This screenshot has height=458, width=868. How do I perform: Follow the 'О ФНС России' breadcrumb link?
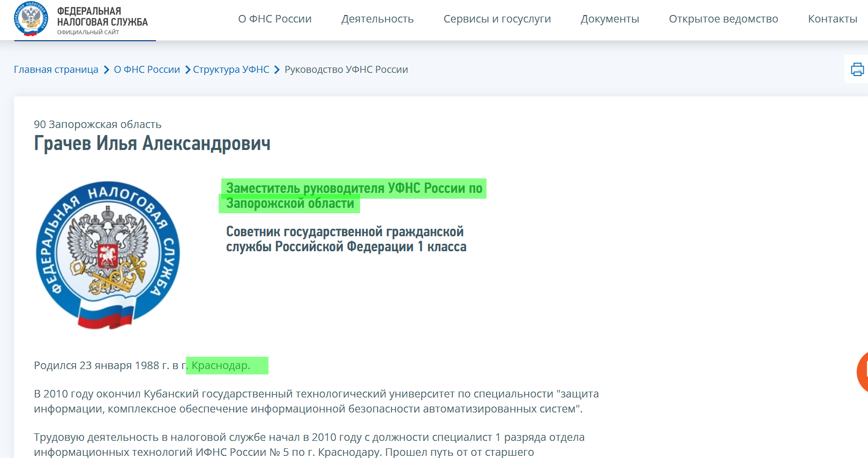coord(147,70)
